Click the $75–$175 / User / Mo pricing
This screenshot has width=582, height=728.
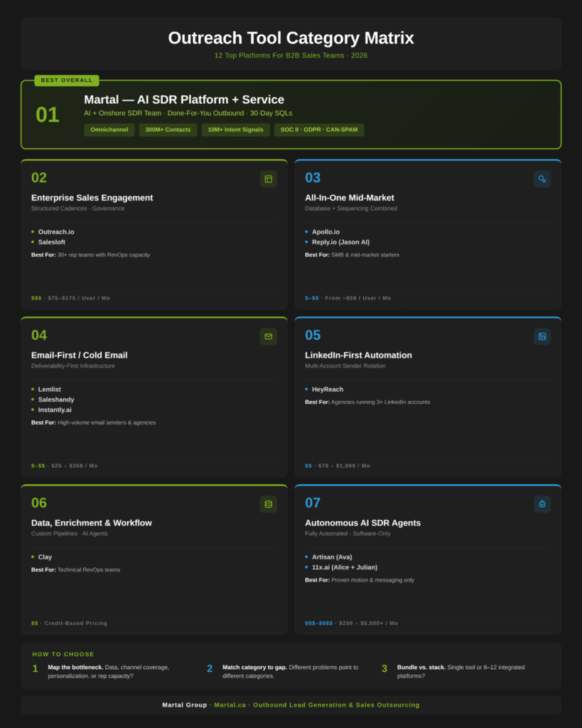pyautogui.click(x=79, y=298)
